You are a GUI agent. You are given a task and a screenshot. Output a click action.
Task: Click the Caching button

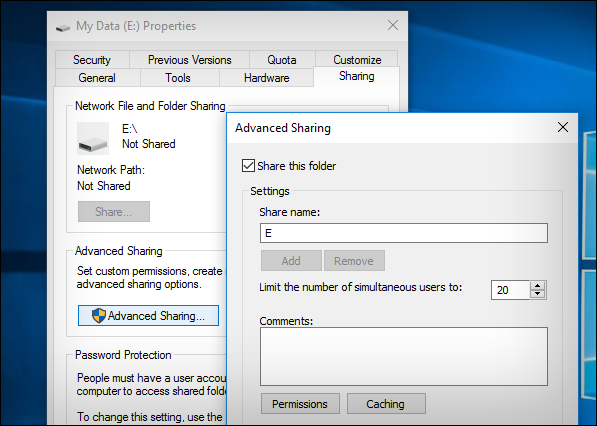pyautogui.click(x=386, y=404)
